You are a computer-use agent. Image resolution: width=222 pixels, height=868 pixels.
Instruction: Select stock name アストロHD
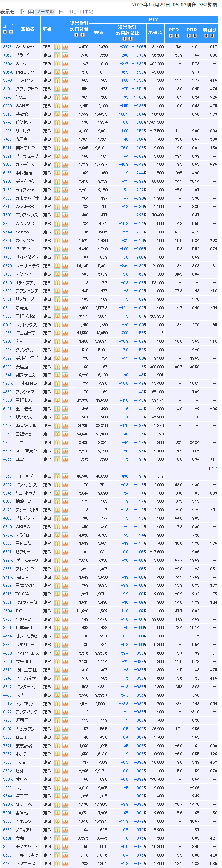[26, 384]
